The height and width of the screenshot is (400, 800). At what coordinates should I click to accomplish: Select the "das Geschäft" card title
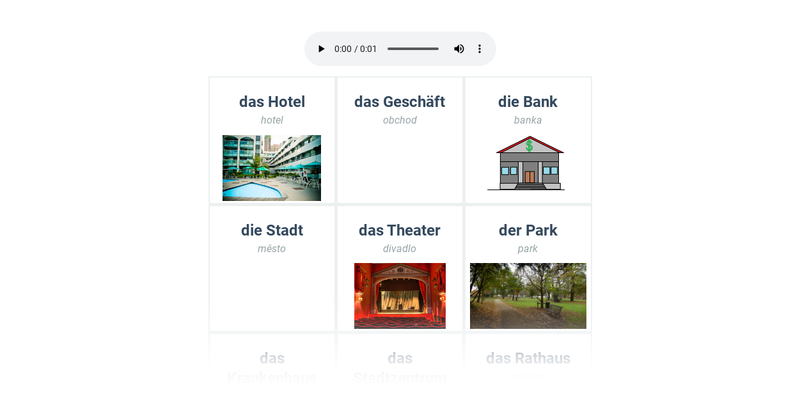tap(400, 102)
